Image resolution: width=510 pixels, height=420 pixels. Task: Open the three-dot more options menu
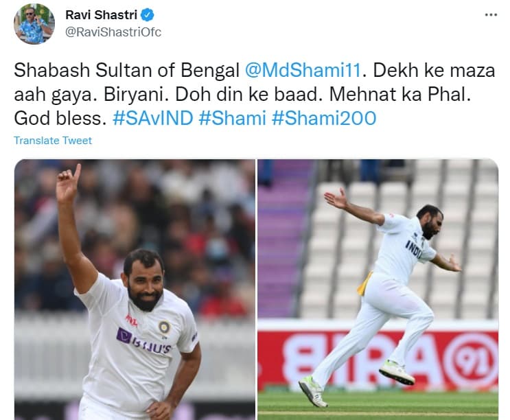[491, 14]
